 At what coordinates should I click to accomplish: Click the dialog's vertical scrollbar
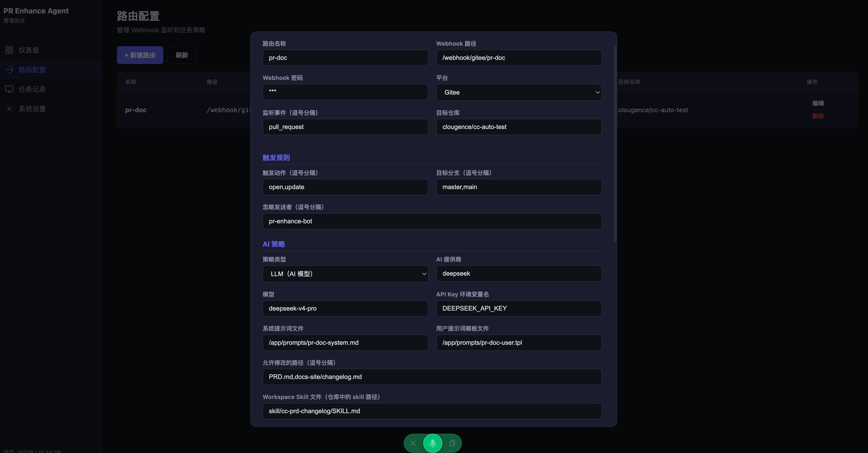[615, 143]
